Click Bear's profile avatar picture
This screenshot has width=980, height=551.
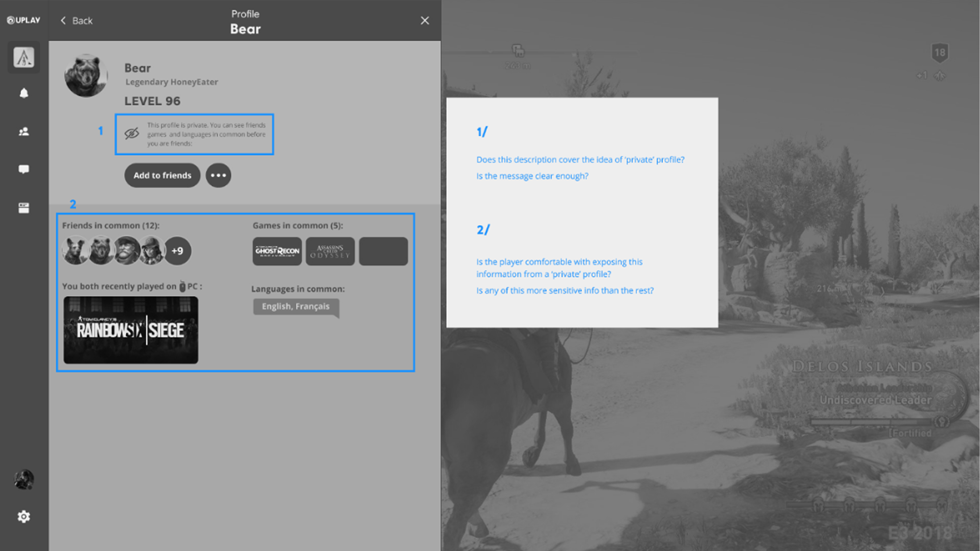86,75
